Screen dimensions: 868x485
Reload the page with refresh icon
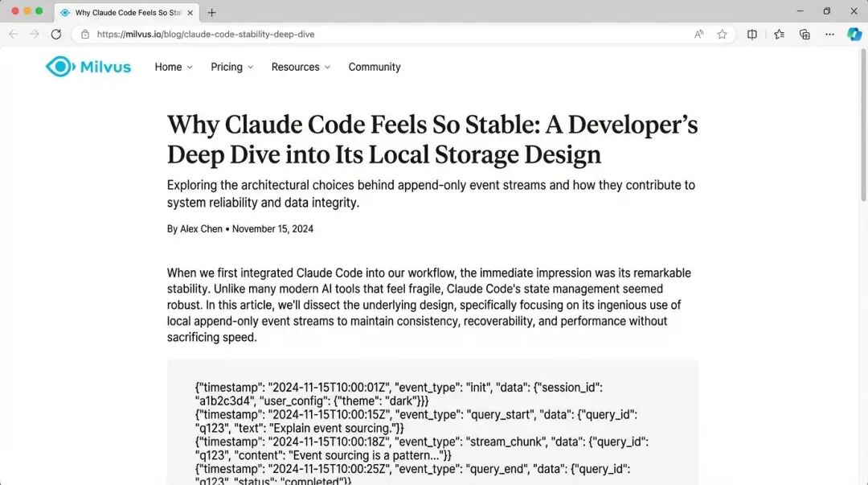(x=56, y=34)
